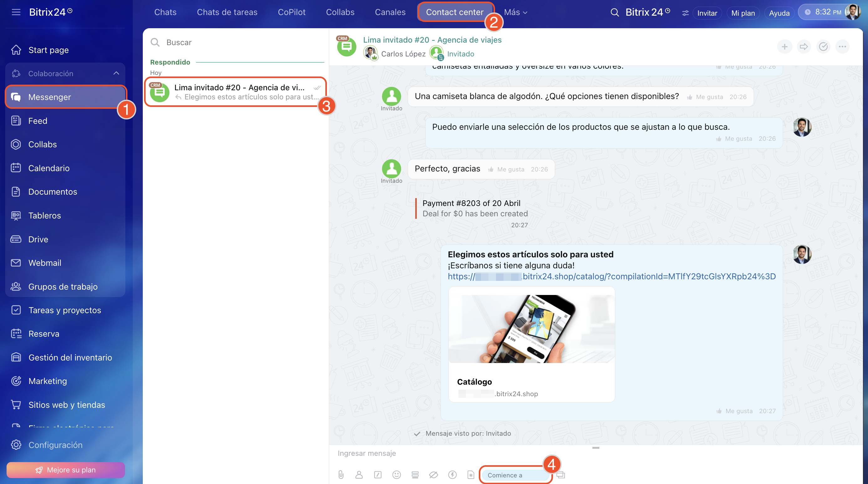Click the paperclip attach file icon
Screen dimensions: 868x484
coord(341,475)
